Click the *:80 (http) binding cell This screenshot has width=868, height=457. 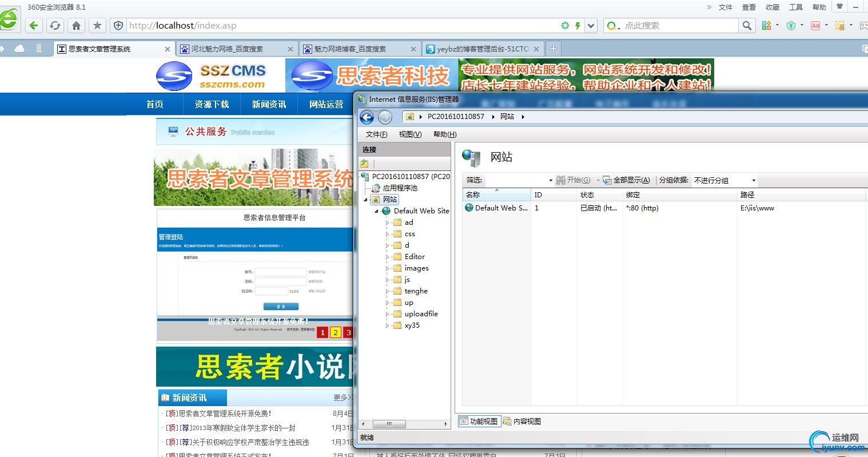point(642,208)
